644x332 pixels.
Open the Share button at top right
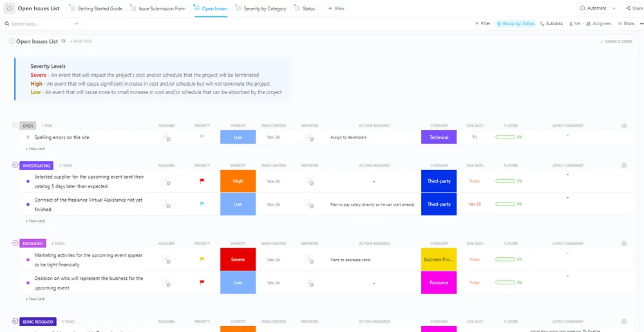click(x=634, y=8)
